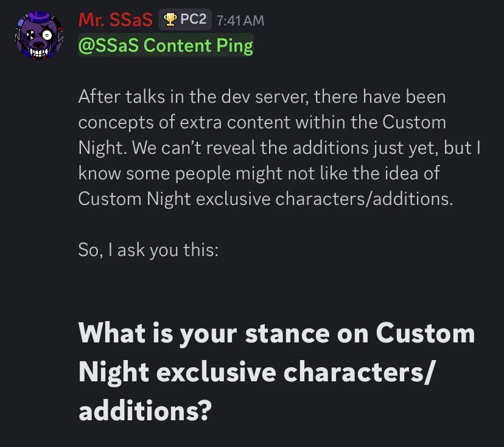504x447 pixels.
Task: Click the gold trophy icon beside PC2
Action: [170, 19]
